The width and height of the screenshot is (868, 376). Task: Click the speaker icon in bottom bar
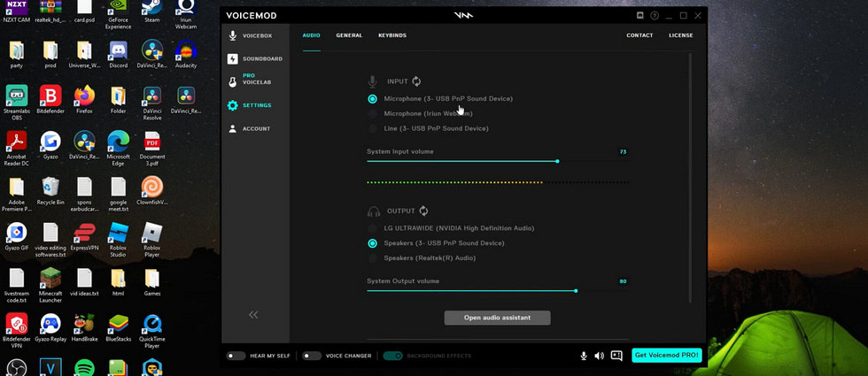(x=599, y=356)
